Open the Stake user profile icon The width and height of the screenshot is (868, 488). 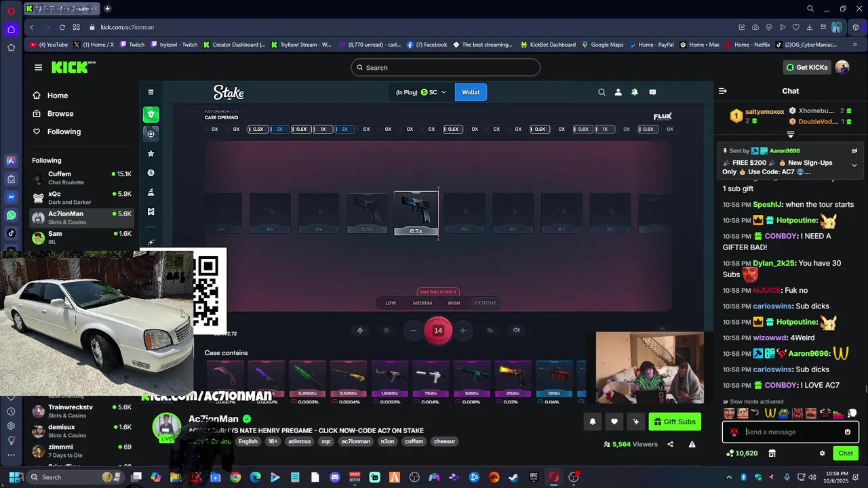tap(618, 92)
